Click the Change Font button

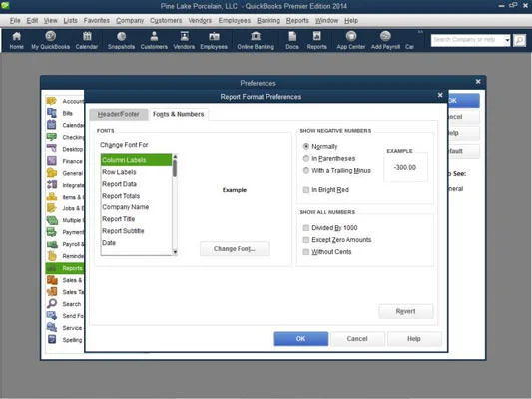point(235,249)
